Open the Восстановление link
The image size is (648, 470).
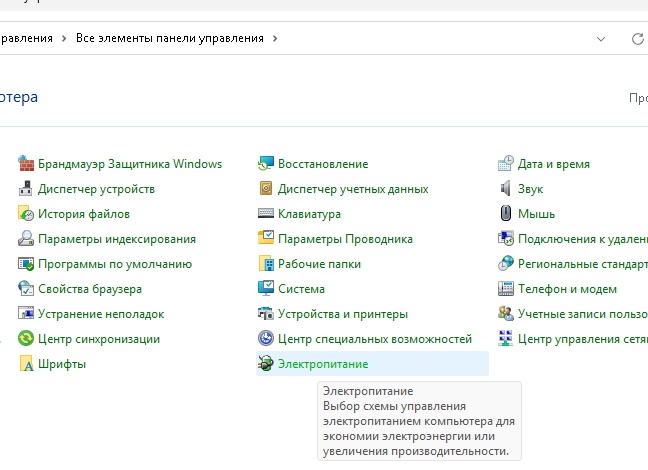click(323, 164)
